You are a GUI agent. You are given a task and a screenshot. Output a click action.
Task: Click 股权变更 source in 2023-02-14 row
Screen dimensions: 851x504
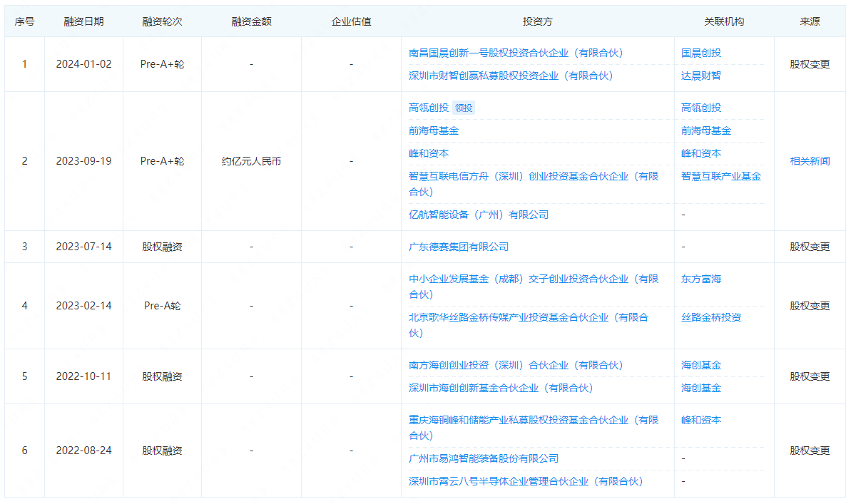810,305
